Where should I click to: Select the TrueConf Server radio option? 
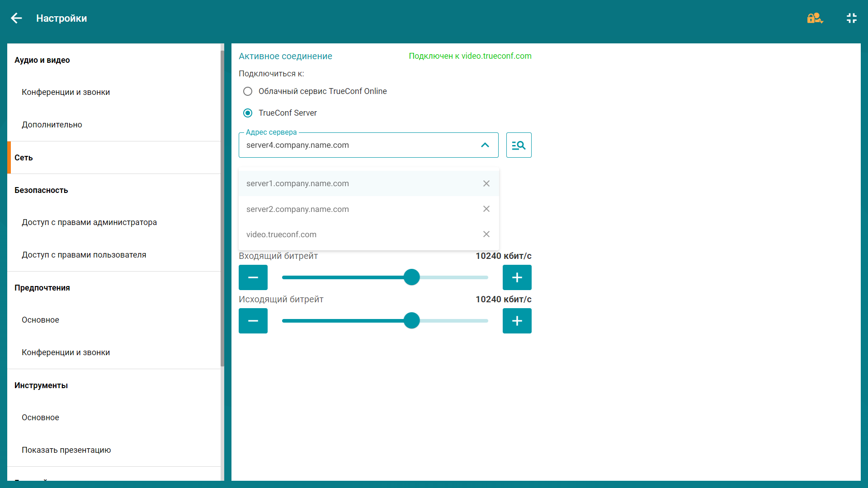pos(248,113)
